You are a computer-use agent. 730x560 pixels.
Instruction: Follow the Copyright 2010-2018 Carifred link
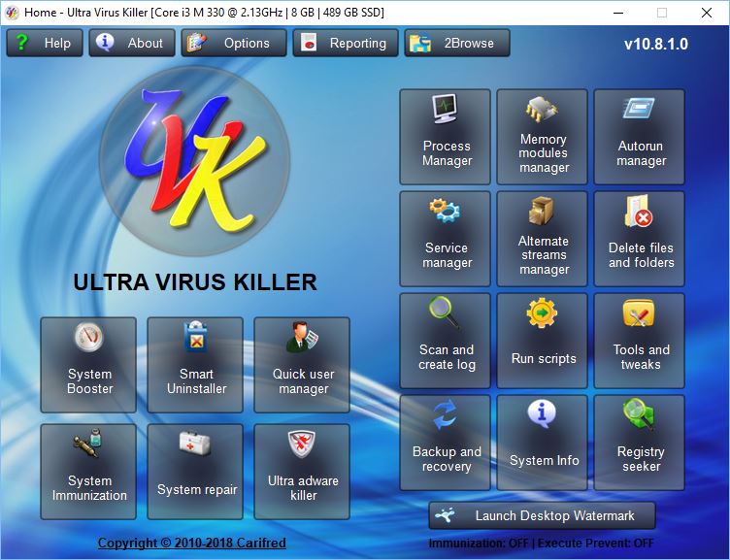(x=192, y=543)
